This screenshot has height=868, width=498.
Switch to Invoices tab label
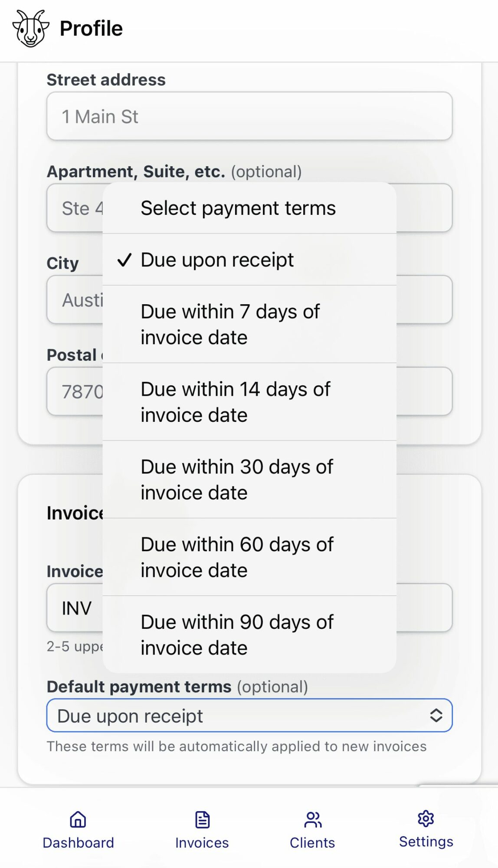(202, 843)
